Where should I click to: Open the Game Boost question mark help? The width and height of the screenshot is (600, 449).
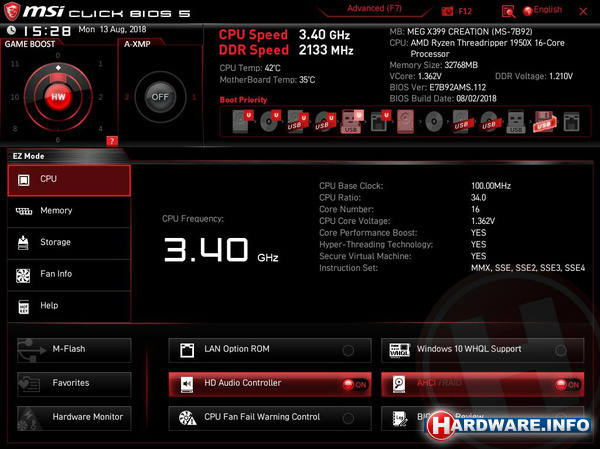click(112, 141)
